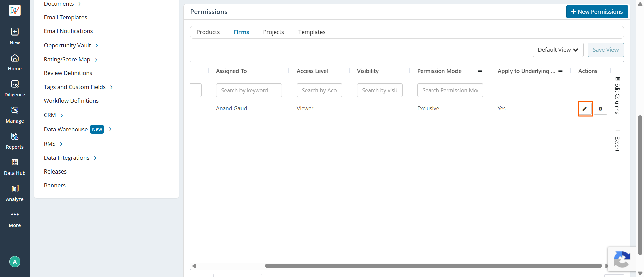Click the app logo icon
The height and width of the screenshot is (277, 644).
point(15,10)
